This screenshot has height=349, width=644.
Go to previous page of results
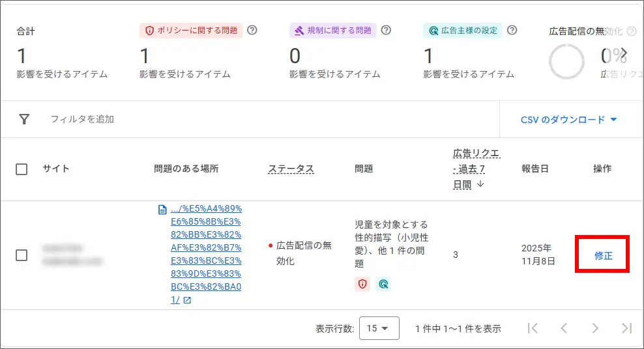pyautogui.click(x=564, y=328)
